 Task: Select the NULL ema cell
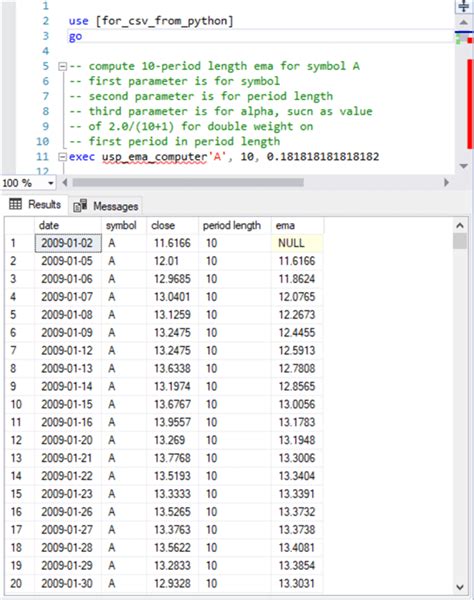coord(297,243)
